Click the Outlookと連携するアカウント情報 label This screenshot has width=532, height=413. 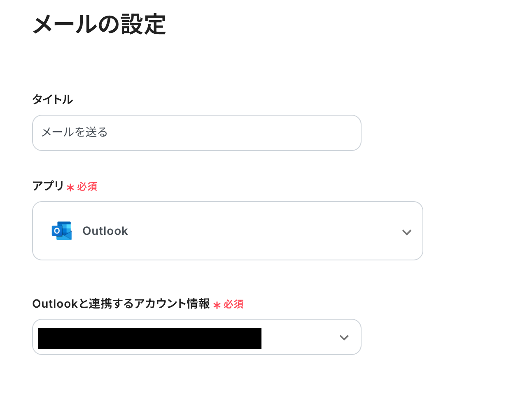[121, 304]
